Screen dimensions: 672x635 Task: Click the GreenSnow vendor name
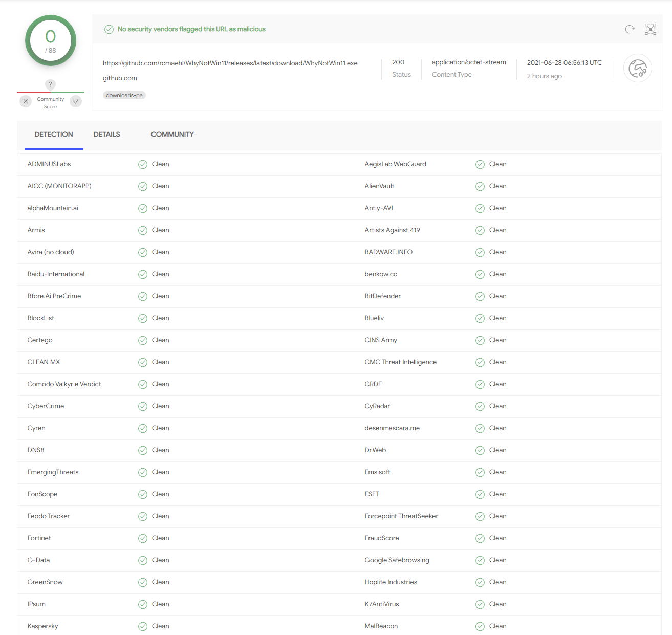tap(45, 582)
